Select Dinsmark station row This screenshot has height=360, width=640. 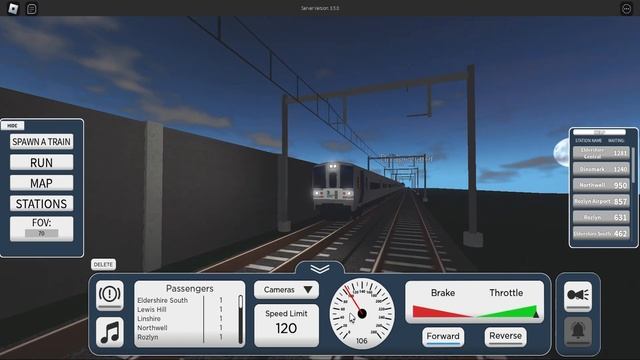click(x=601, y=169)
